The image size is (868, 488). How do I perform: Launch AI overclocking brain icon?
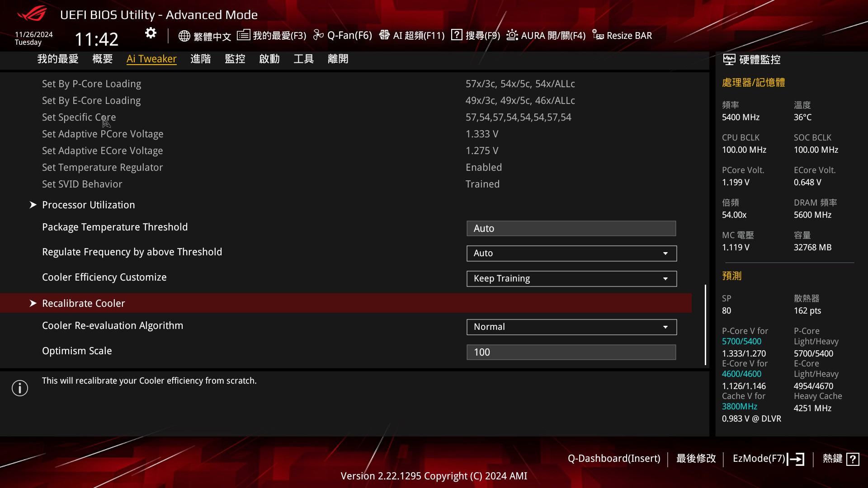coord(384,35)
